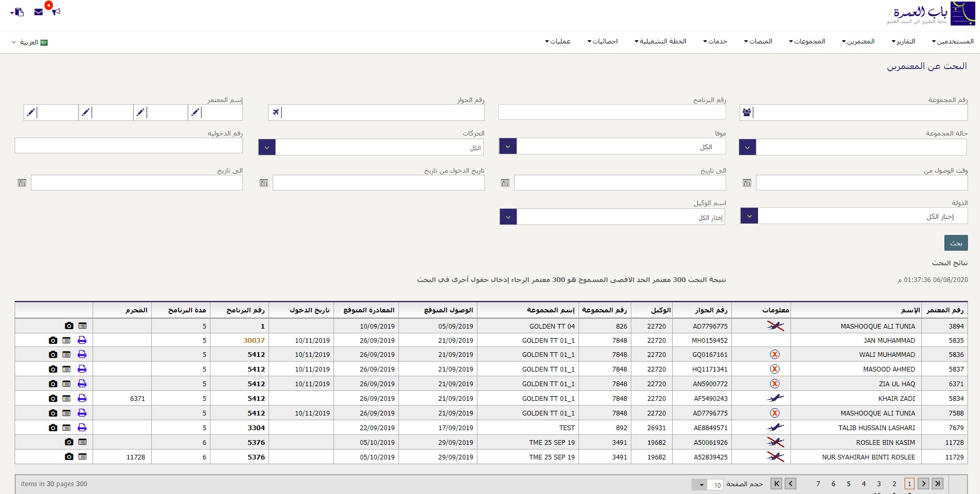Viewport: 980px width, 494px height.
Task: Open the mail envelope notifications icon
Action: point(38,12)
